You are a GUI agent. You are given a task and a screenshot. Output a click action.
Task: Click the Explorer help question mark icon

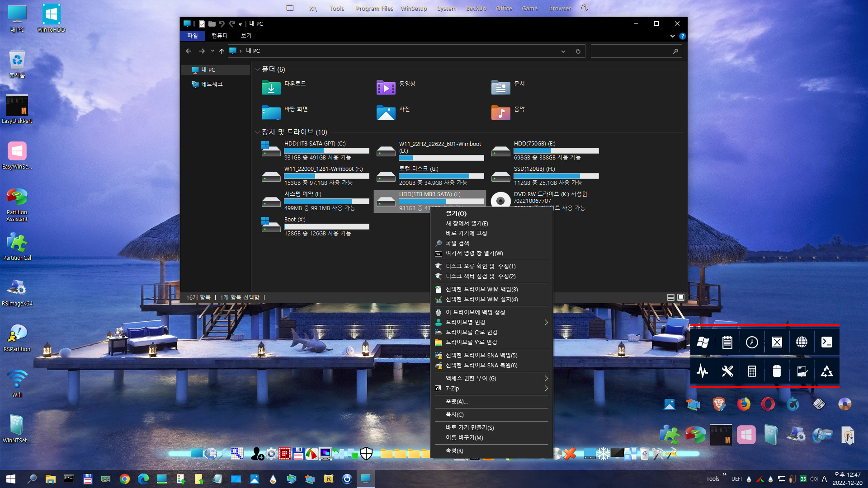tap(682, 36)
